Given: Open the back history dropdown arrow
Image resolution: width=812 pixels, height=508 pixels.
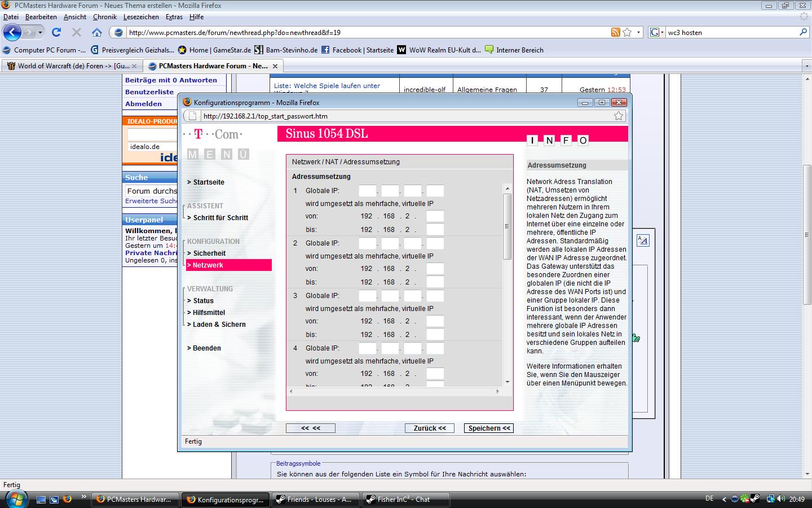Looking at the screenshot, I should [40, 32].
